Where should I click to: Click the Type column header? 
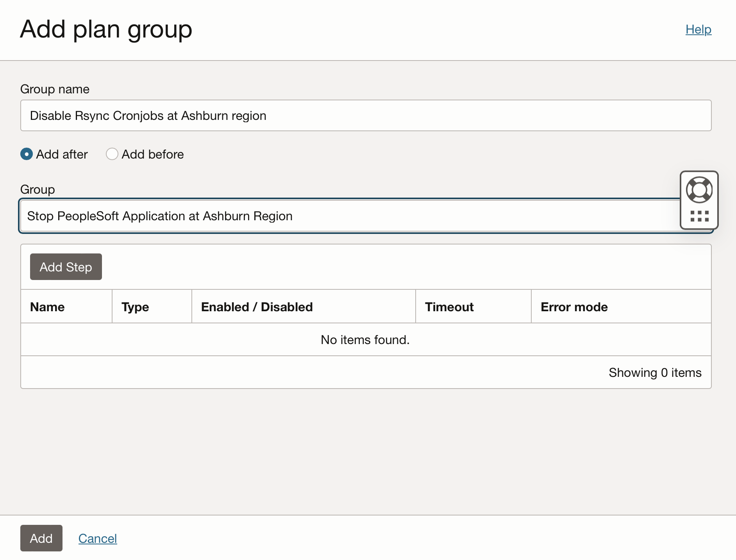click(152, 307)
